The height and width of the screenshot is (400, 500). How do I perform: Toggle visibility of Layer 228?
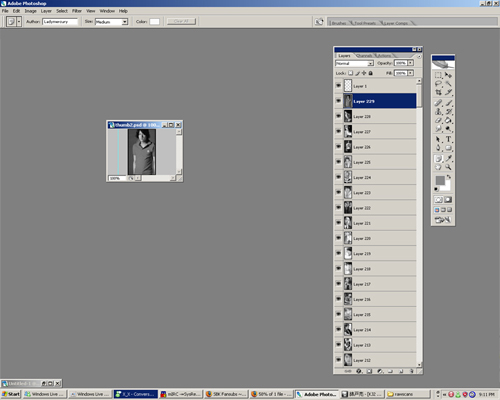point(338,116)
